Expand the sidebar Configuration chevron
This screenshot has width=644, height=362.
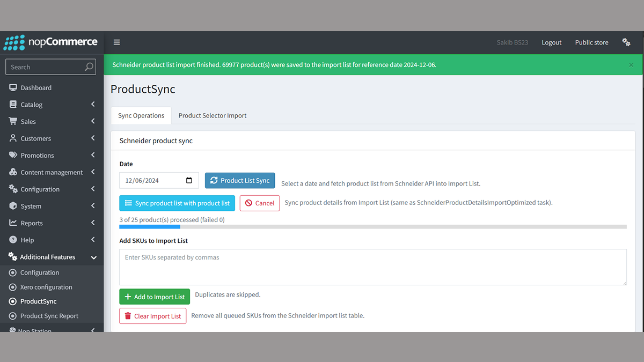click(93, 189)
